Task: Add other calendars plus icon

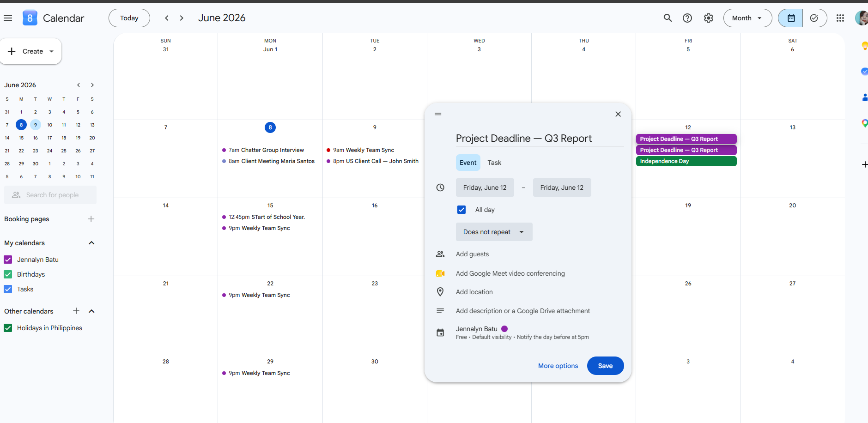Action: [x=76, y=311]
